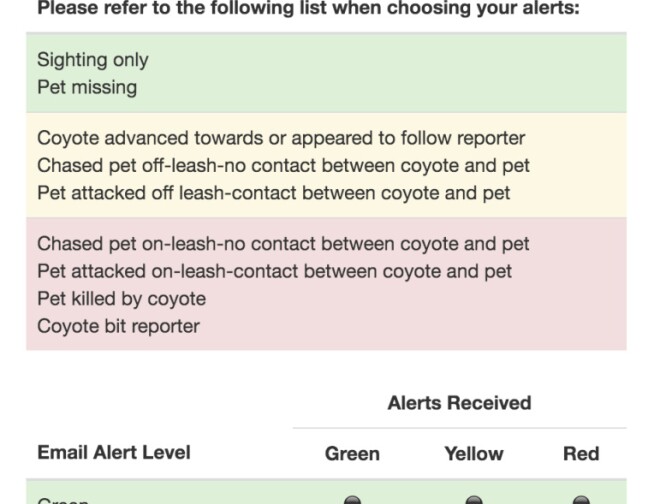Click the Red column header
Viewport: 672px width, 504px height.
tap(581, 453)
